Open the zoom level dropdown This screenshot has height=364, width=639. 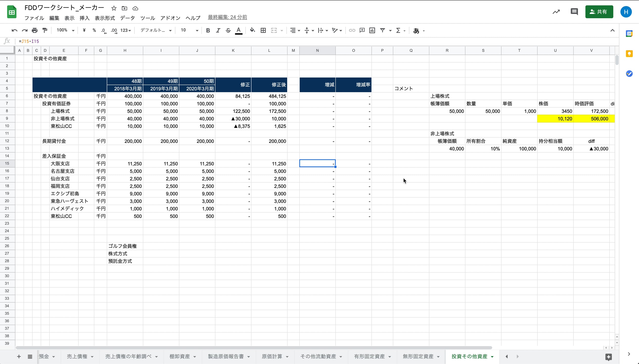(x=65, y=30)
